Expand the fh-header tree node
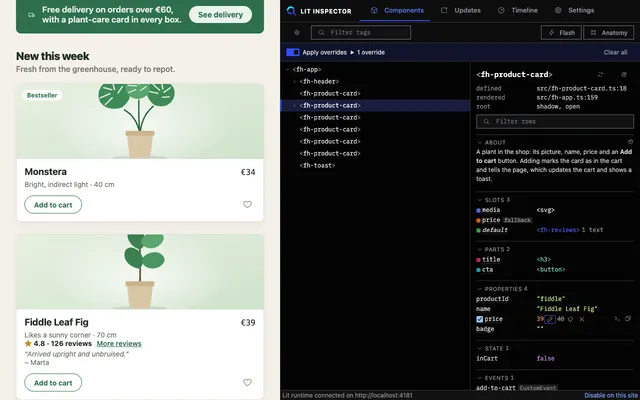The height and width of the screenshot is (400, 640). tap(295, 82)
